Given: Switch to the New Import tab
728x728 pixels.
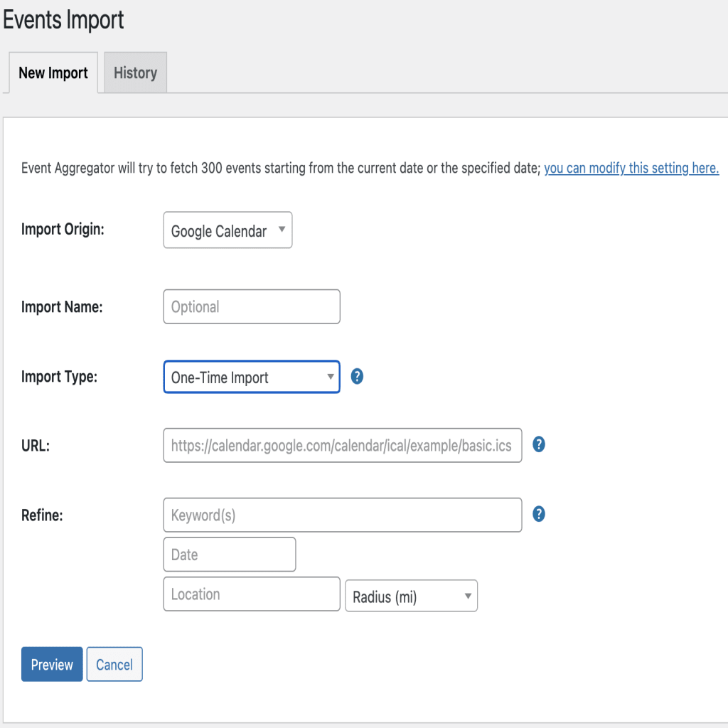Looking at the screenshot, I should click(53, 73).
